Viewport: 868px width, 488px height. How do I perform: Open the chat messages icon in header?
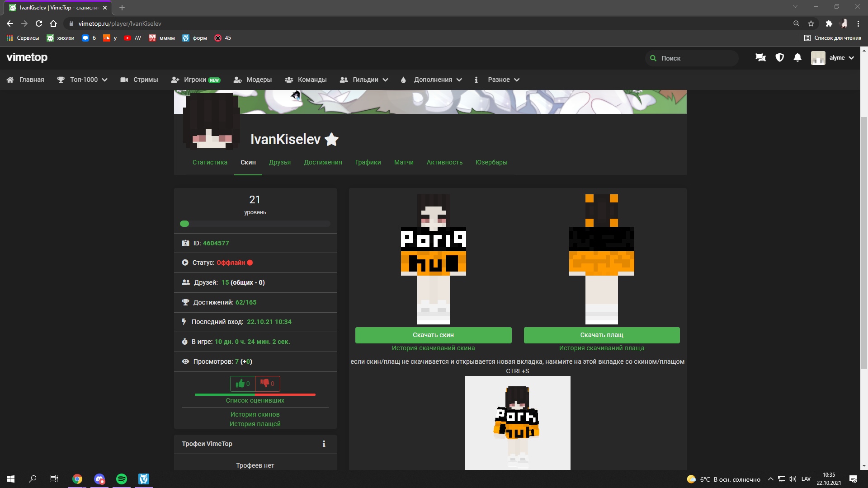click(760, 58)
